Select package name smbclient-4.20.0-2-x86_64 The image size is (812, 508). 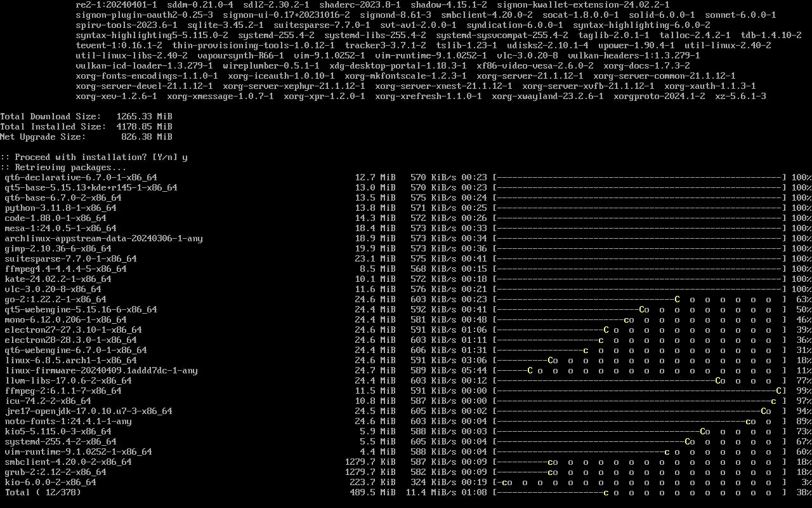(x=69, y=462)
